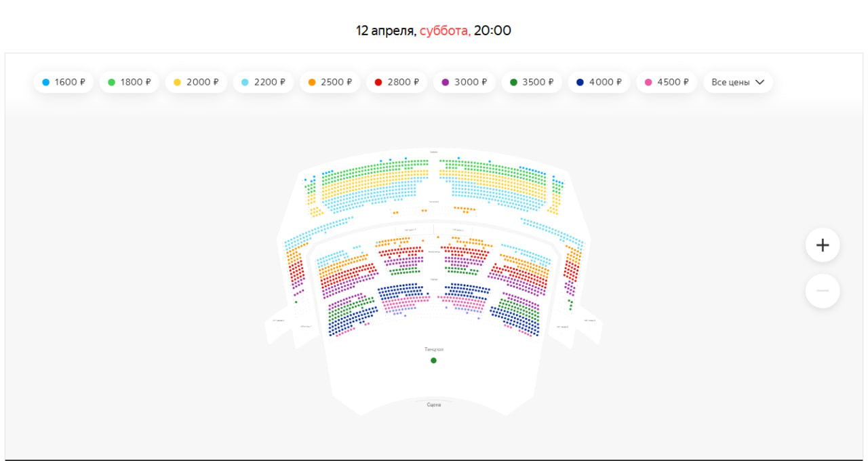Toggle the orange 2500 ₽ filter chip

330,82
